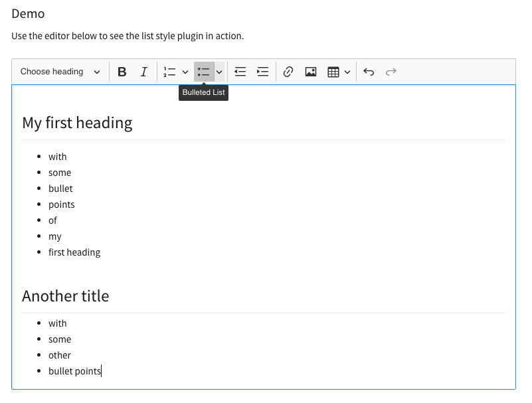Open the Choose heading dropdown
This screenshot has width=532, height=403.
[60, 72]
